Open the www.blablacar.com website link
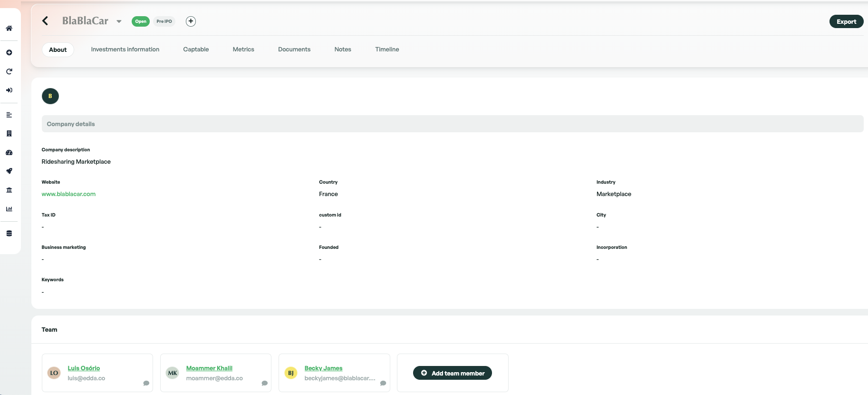Viewport: 868px width, 395px height. pos(68,194)
